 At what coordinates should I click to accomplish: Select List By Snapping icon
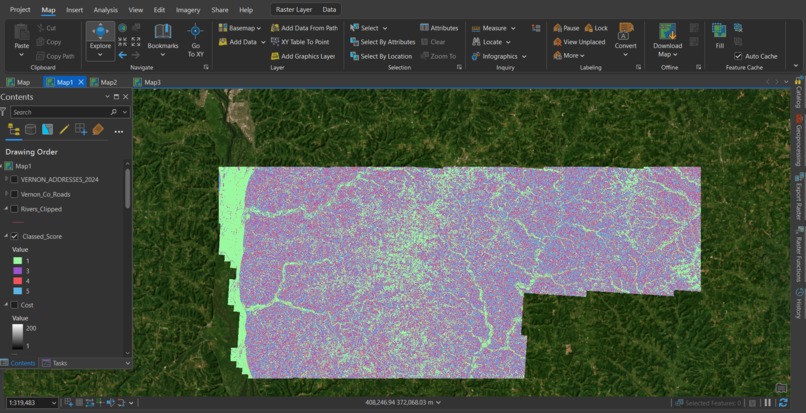(x=81, y=129)
